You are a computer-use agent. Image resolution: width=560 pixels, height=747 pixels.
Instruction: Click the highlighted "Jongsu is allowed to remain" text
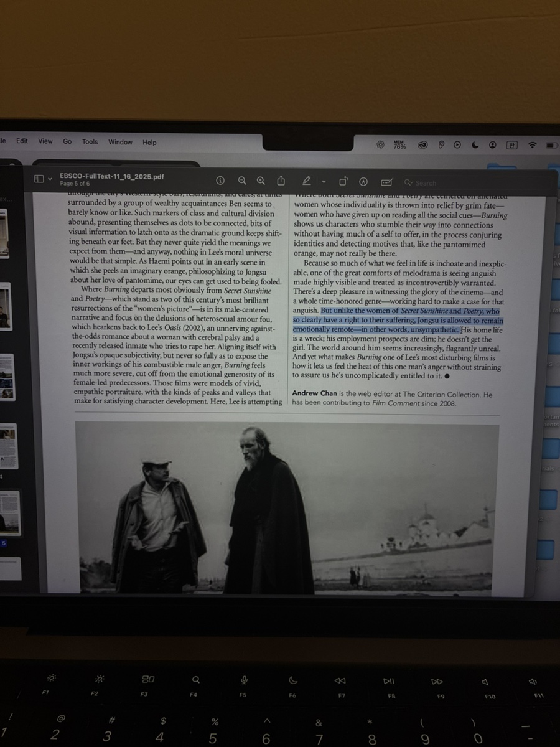point(461,320)
